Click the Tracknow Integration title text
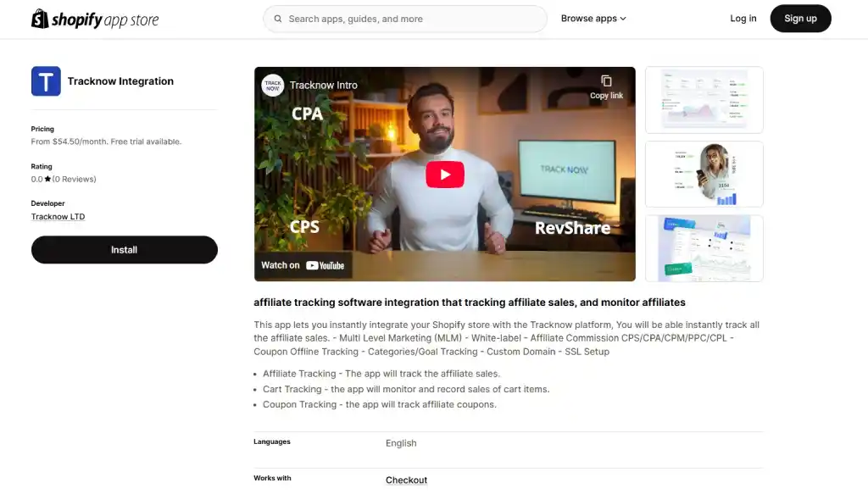This screenshot has height=494, width=868. pyautogui.click(x=120, y=81)
